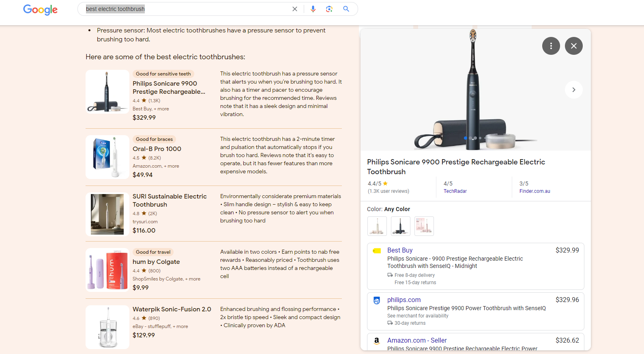Click the Oral-B Pro 1000 title

pos(157,149)
